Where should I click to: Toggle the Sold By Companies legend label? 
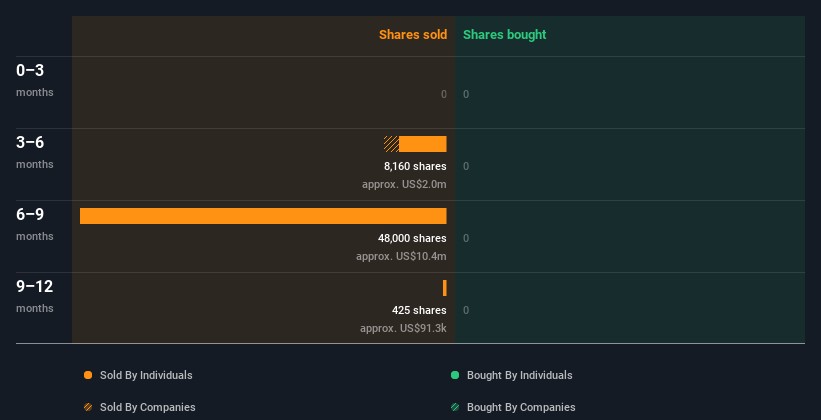(148, 408)
